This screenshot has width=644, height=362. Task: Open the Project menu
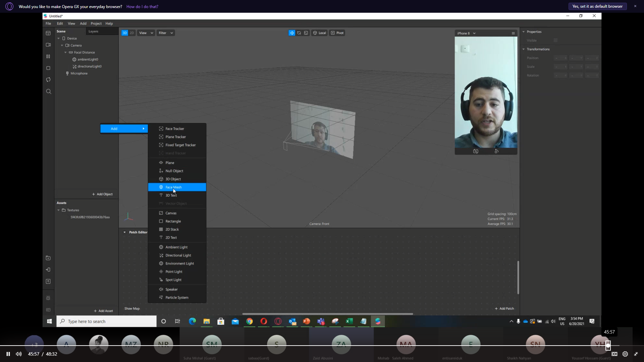tap(96, 23)
